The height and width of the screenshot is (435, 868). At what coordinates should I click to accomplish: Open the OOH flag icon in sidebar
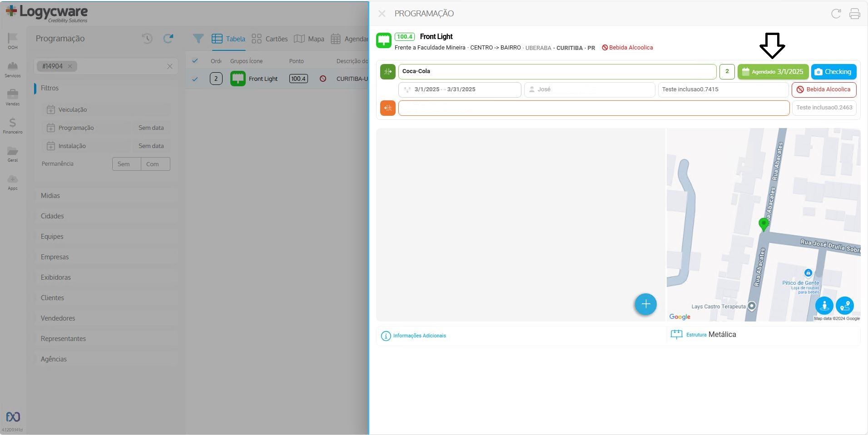click(13, 40)
